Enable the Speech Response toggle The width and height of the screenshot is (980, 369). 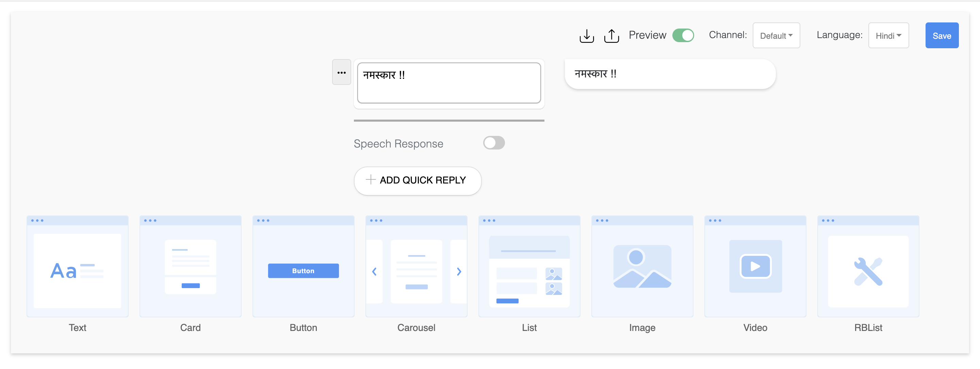494,143
